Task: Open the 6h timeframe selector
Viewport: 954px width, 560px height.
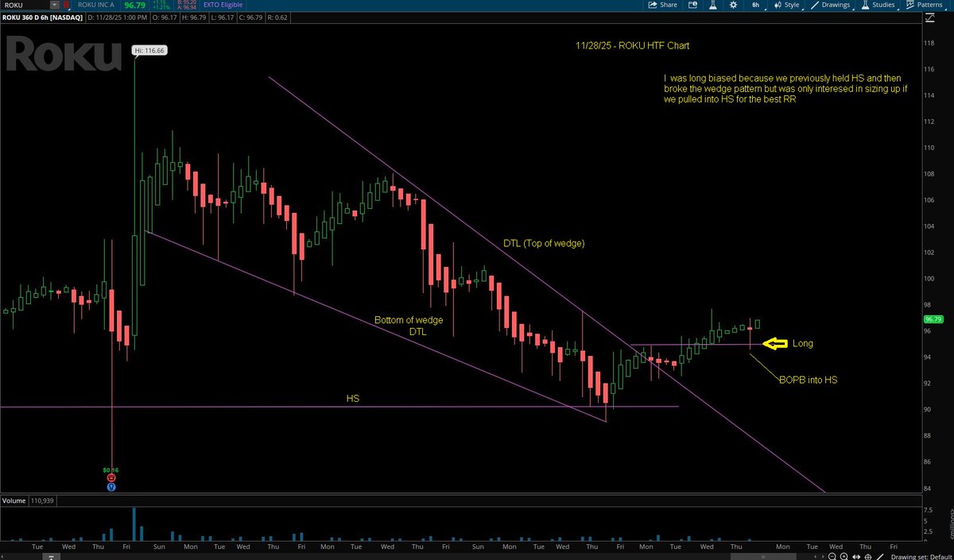Action: (756, 5)
